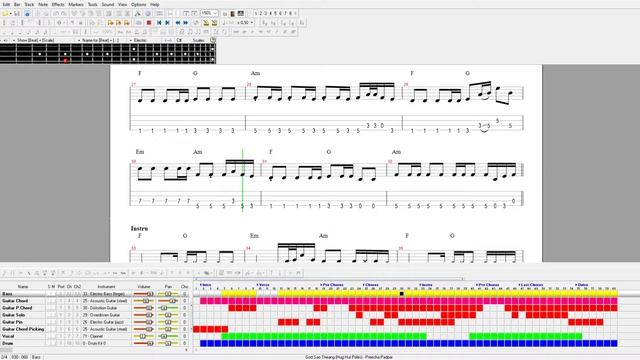This screenshot has height=360, width=640.
Task: Click the undo arrow icon
Action: pos(56,13)
